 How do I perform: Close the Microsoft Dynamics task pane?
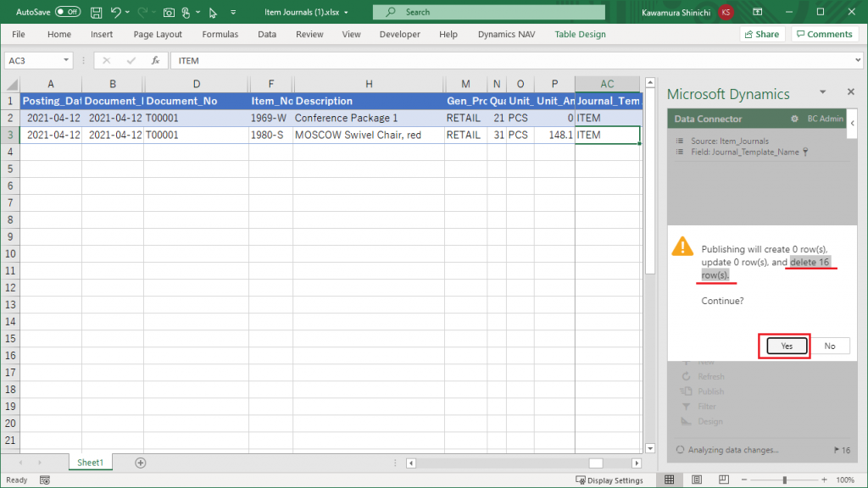pyautogui.click(x=851, y=91)
